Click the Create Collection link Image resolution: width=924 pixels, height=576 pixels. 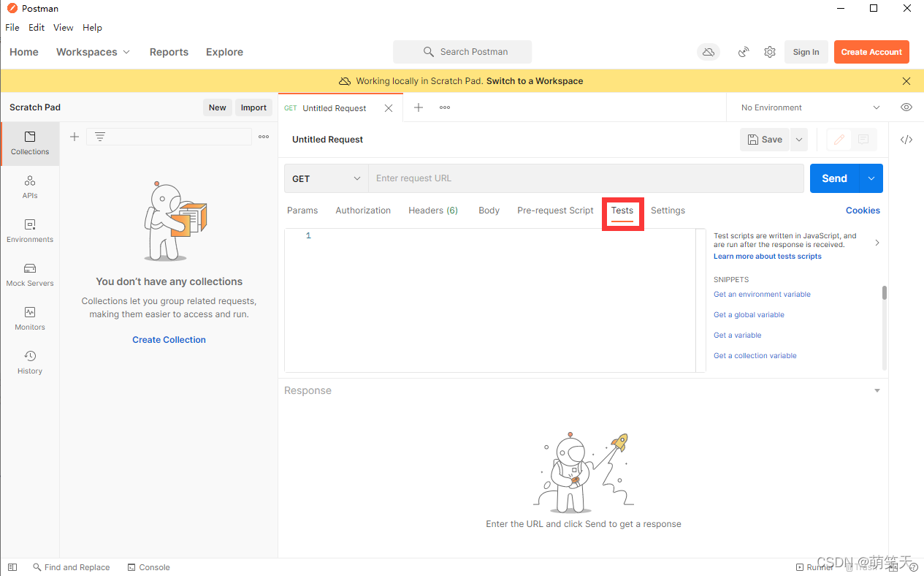pyautogui.click(x=169, y=340)
